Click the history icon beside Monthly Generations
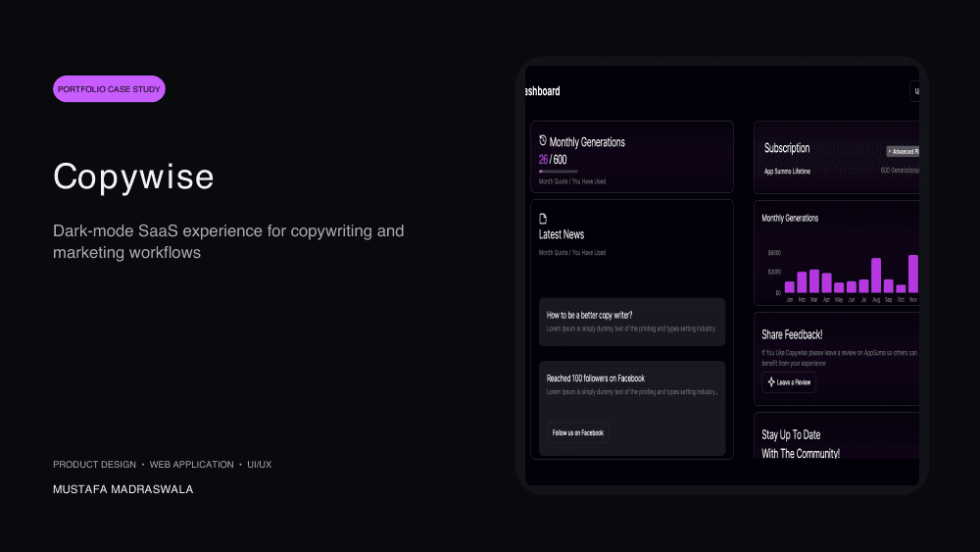 coord(543,140)
